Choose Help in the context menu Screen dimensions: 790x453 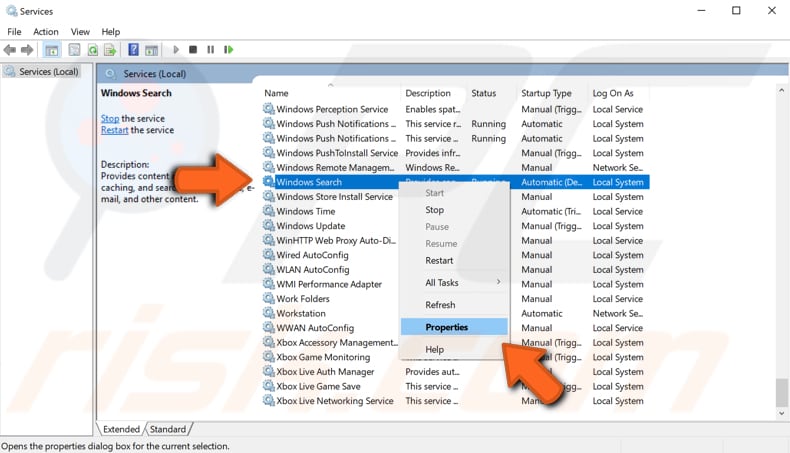point(434,349)
